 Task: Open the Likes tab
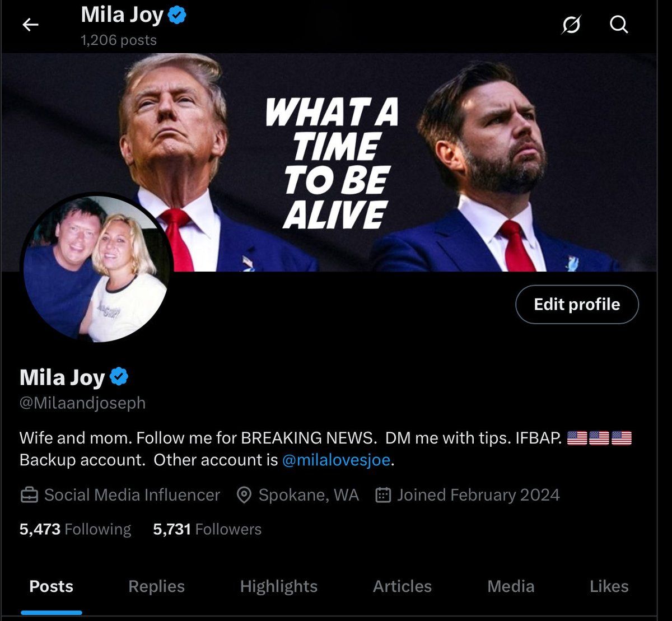tap(609, 586)
